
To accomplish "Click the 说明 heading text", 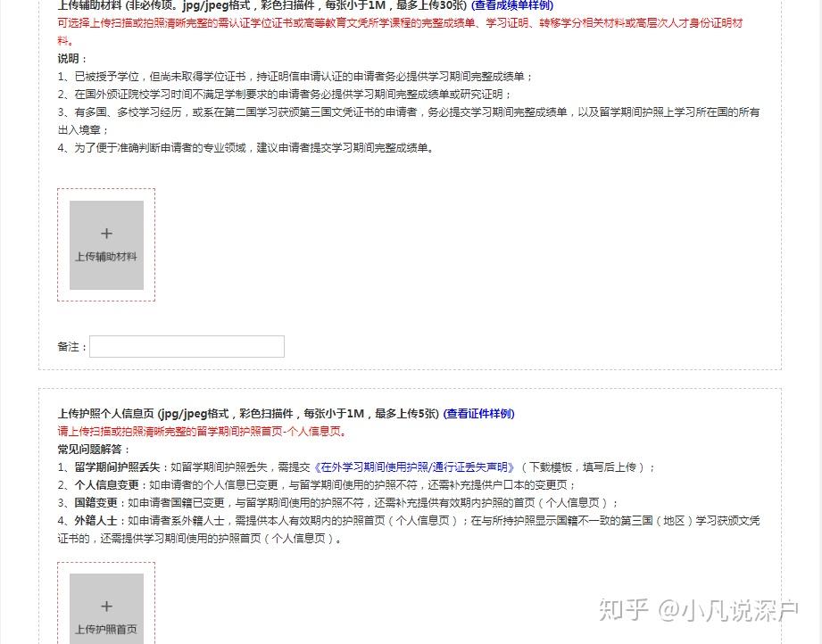I will click(71, 59).
